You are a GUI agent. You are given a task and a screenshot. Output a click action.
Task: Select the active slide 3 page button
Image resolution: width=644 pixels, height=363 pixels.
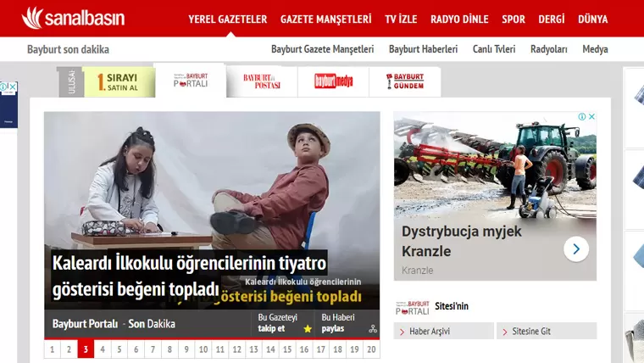pyautogui.click(x=86, y=349)
